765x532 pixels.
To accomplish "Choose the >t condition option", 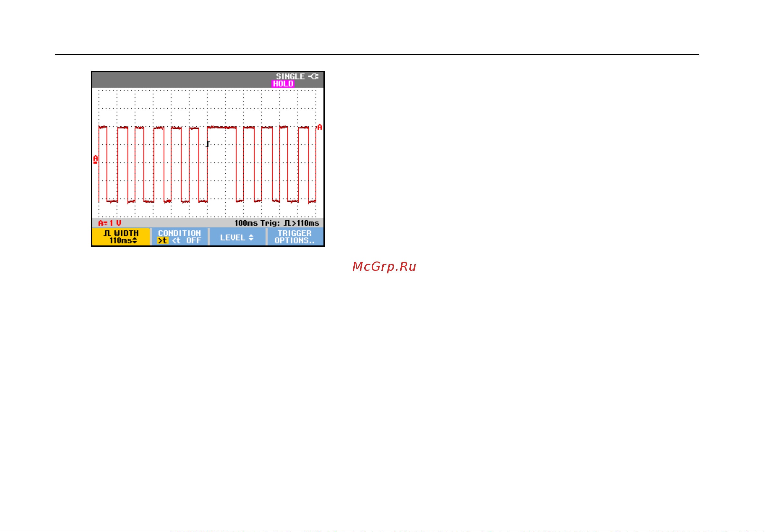I will pyautogui.click(x=163, y=240).
